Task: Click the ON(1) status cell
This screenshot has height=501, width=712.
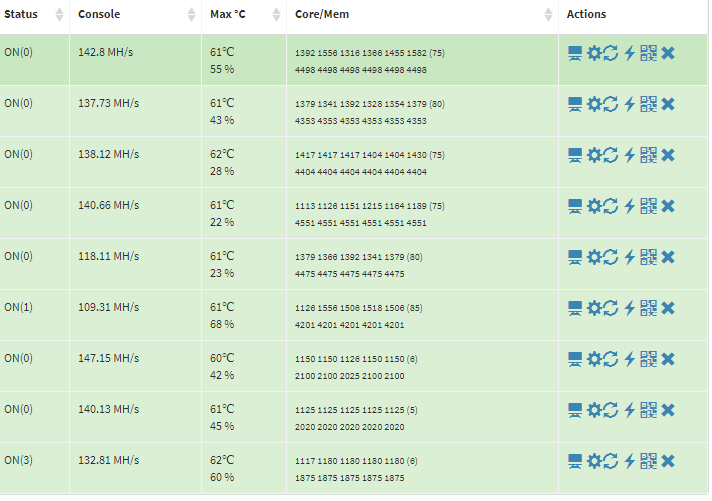Action: [x=19, y=307]
